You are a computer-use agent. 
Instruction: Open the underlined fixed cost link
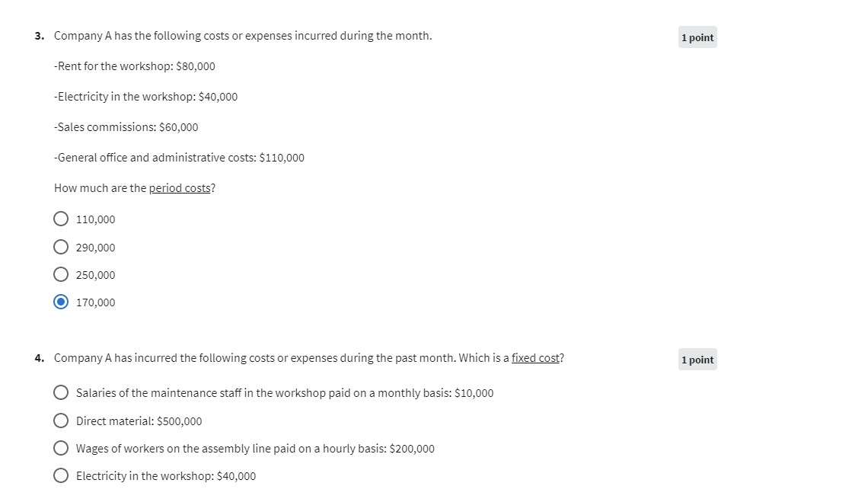click(535, 357)
